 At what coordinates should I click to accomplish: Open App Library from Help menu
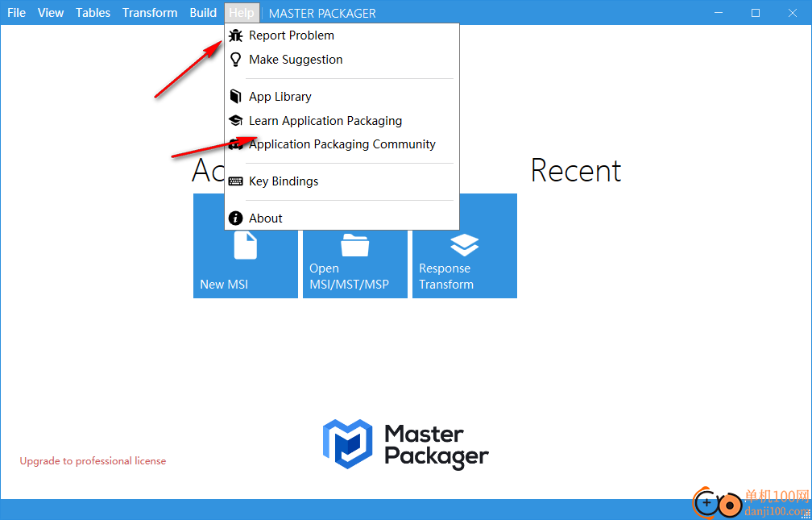pos(342,97)
